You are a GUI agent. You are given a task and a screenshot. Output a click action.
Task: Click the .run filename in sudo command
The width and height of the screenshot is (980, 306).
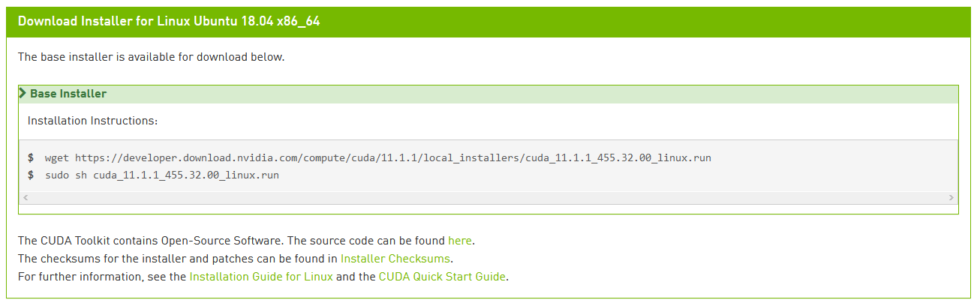(186, 175)
